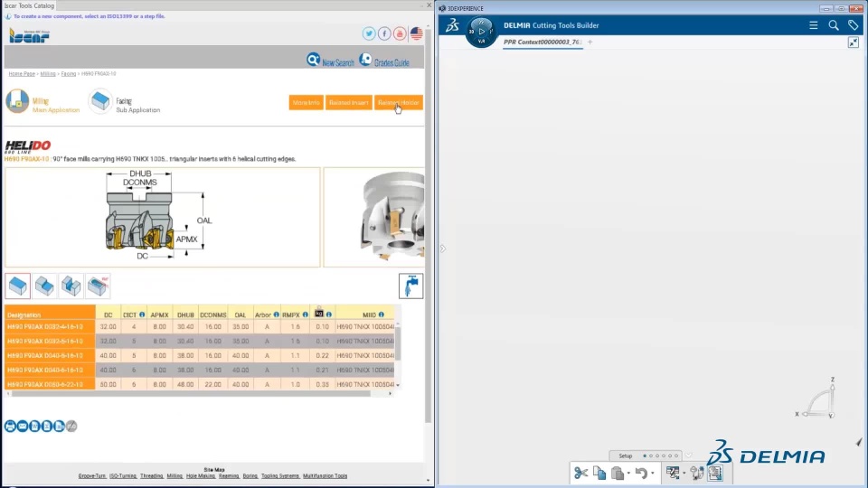868x488 pixels.
Task: Click the Arbor column info icon
Action: (277, 314)
